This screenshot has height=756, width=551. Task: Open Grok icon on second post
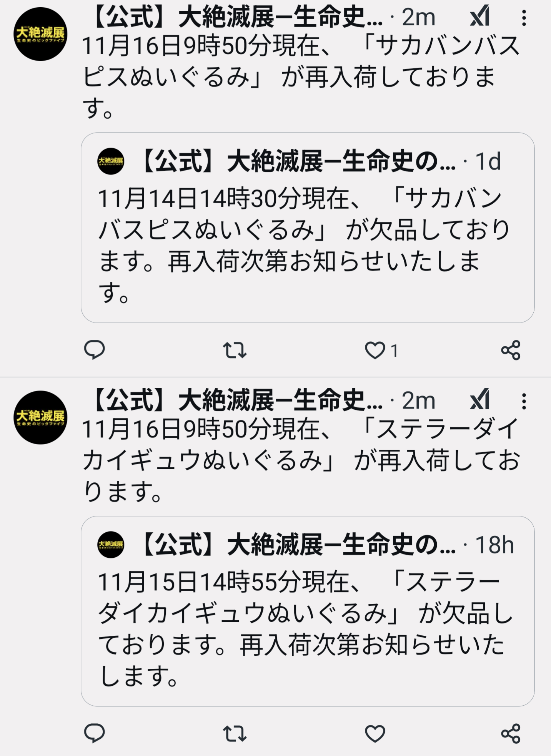click(480, 400)
